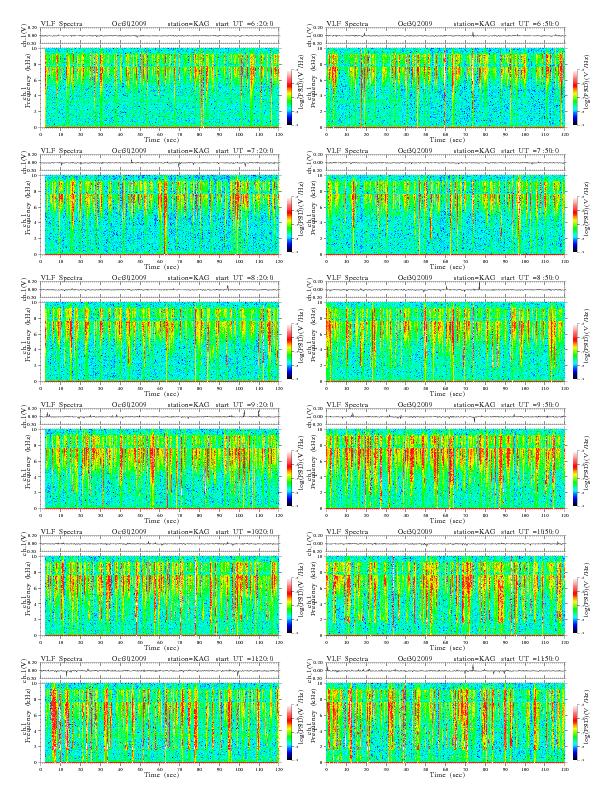Screen dimensions: 612x792
Task: Click the 10:50:0 UT spectrogram
Action: [445, 596]
